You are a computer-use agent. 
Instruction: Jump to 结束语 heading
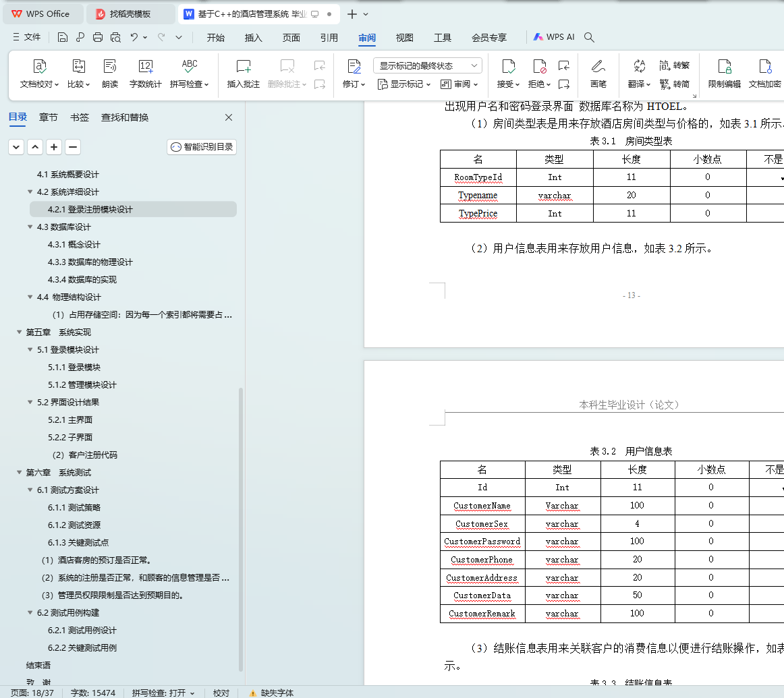click(38, 665)
